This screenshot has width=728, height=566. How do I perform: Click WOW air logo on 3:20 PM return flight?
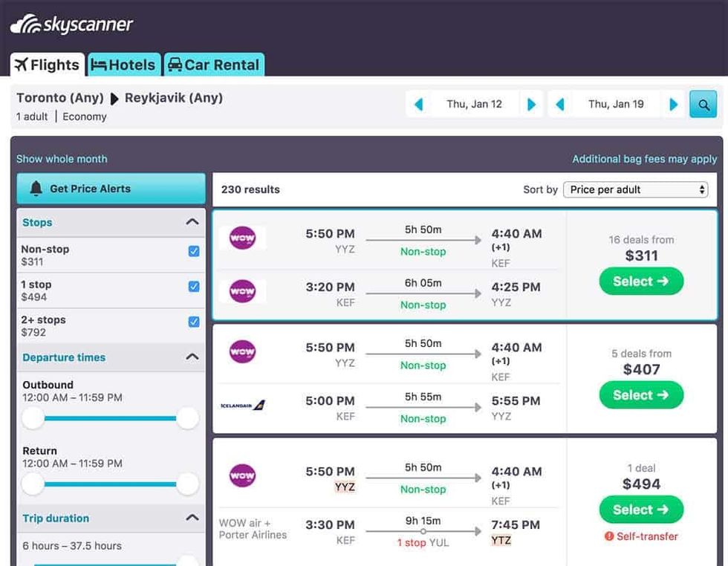(x=242, y=291)
